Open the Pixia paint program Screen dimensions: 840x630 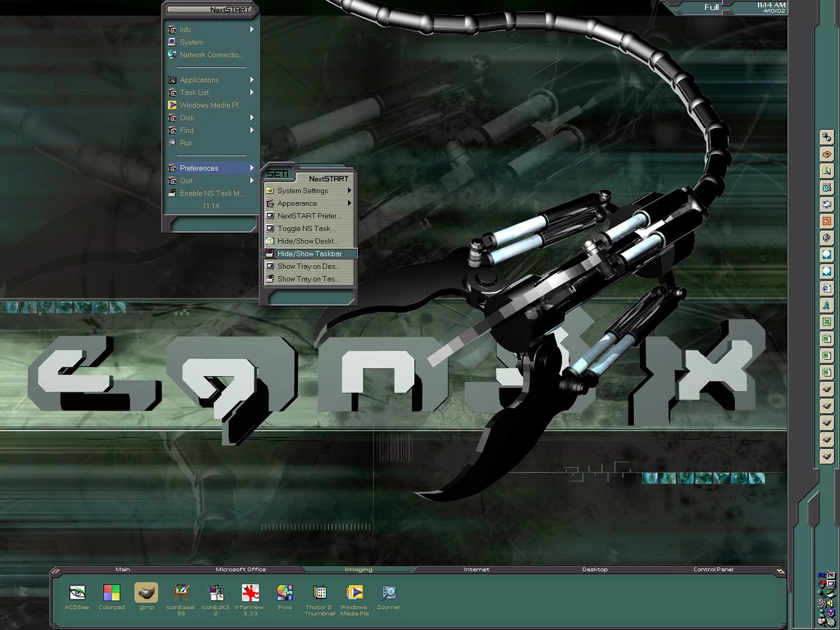285,593
